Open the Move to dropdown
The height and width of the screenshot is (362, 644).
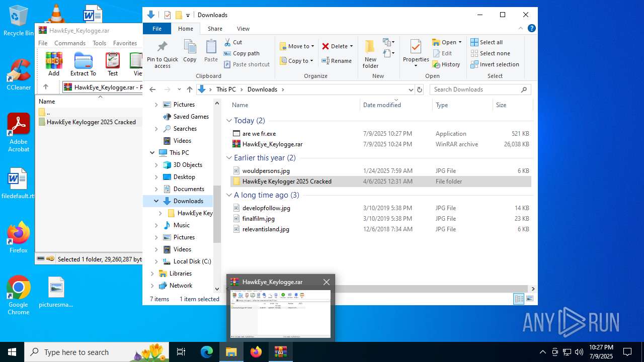[x=297, y=46]
